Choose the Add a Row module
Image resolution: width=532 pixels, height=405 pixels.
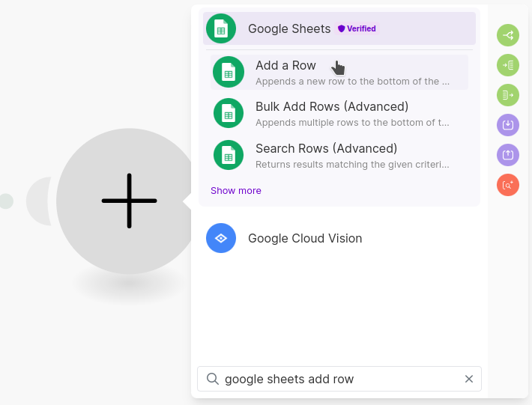coord(339,72)
